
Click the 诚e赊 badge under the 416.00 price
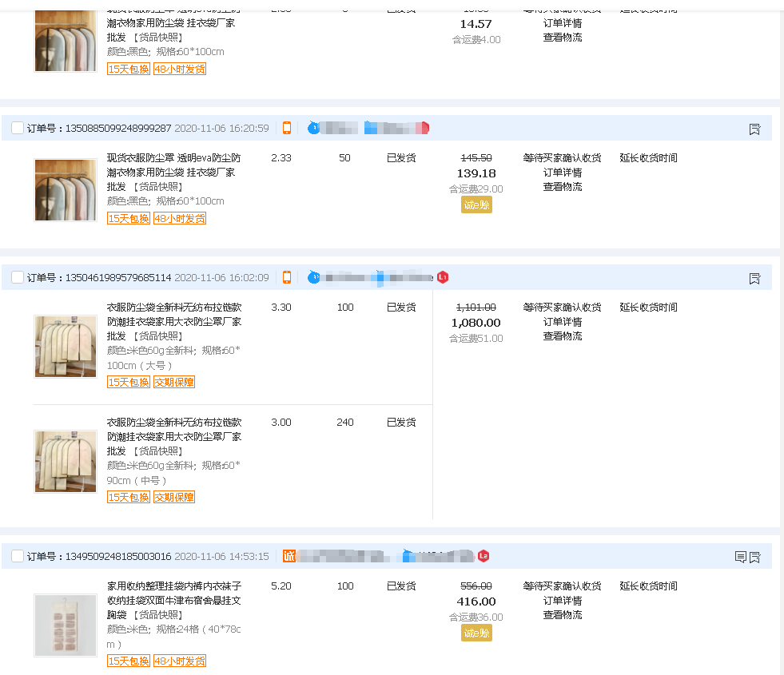[x=476, y=633]
